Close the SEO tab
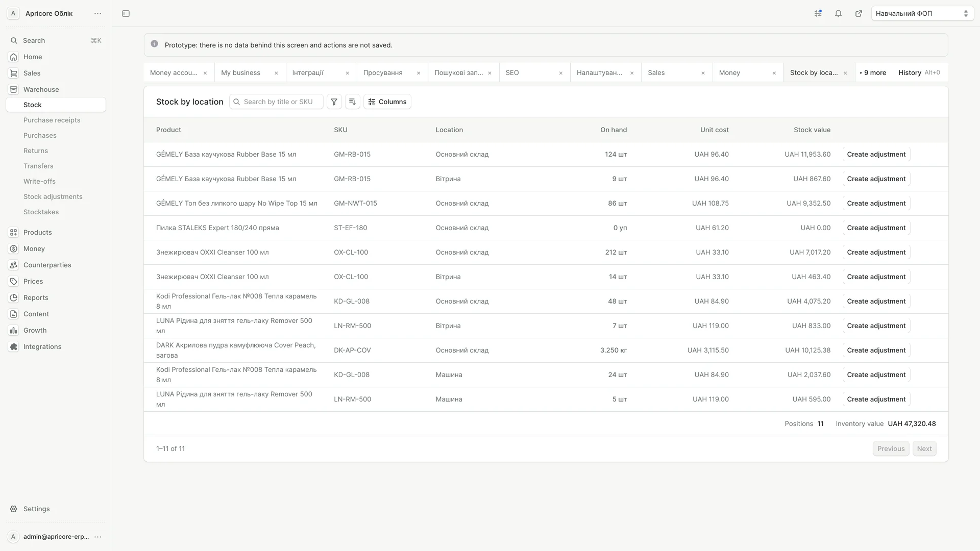 [x=560, y=73]
